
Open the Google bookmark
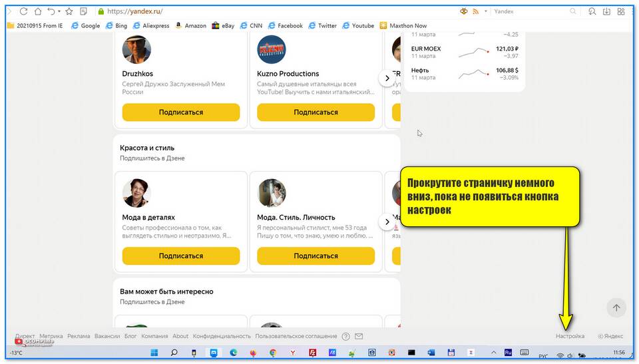click(86, 26)
